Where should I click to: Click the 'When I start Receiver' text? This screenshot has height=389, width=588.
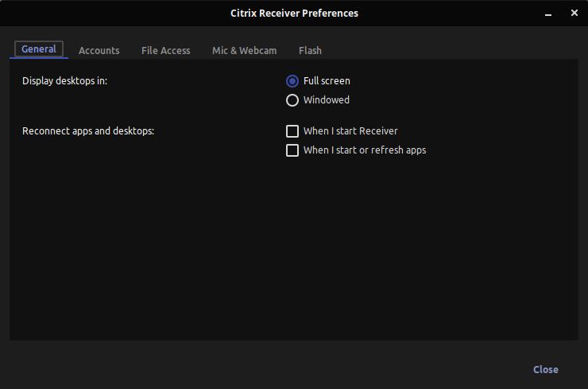tap(350, 131)
